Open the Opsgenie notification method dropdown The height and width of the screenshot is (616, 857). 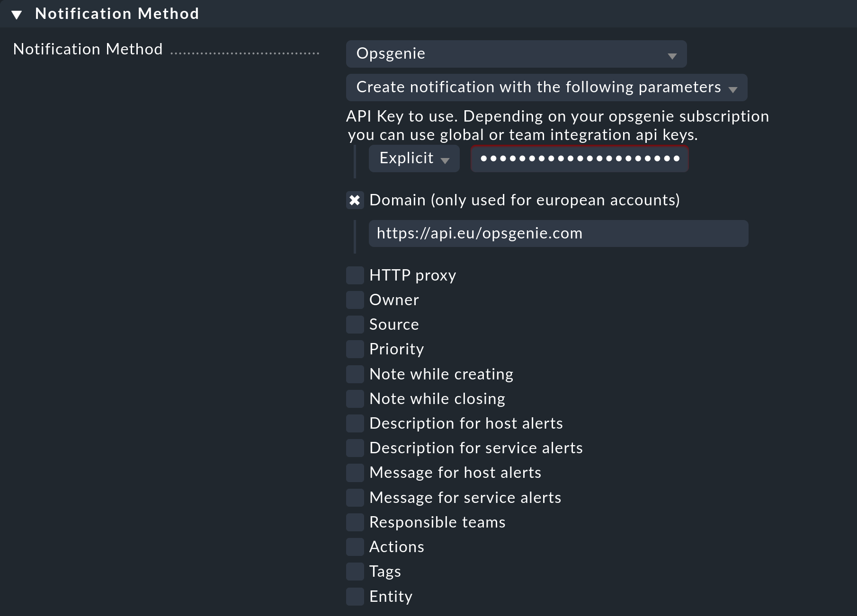[x=516, y=54]
